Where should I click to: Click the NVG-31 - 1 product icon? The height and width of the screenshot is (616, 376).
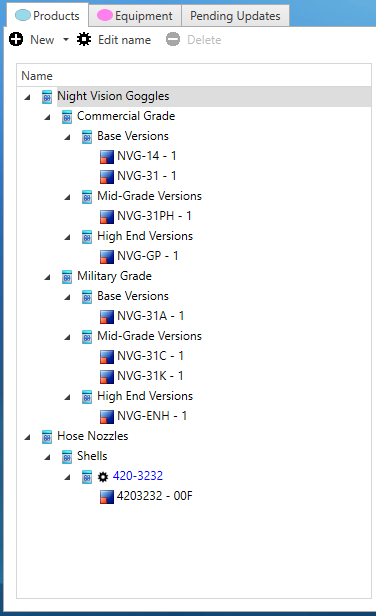pyautogui.click(x=107, y=176)
